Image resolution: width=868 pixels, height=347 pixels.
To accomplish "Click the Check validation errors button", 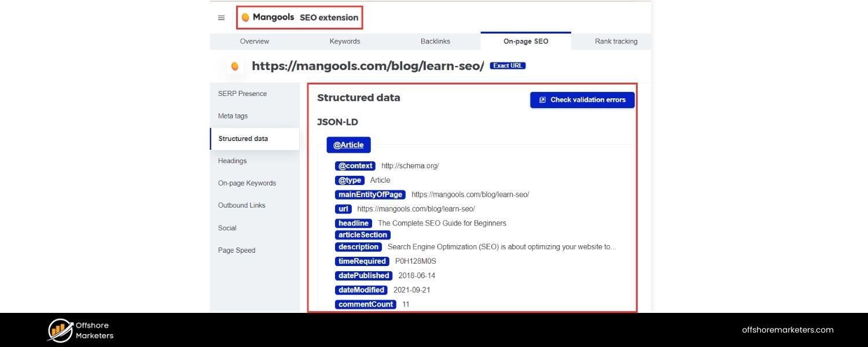I will [582, 100].
